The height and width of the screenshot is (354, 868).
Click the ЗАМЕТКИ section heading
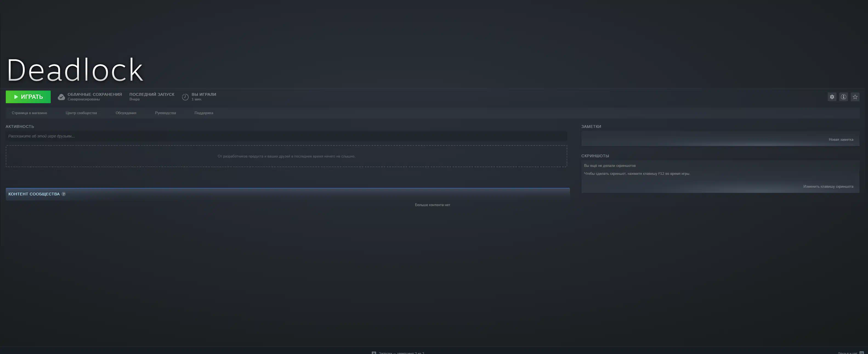[591, 127]
